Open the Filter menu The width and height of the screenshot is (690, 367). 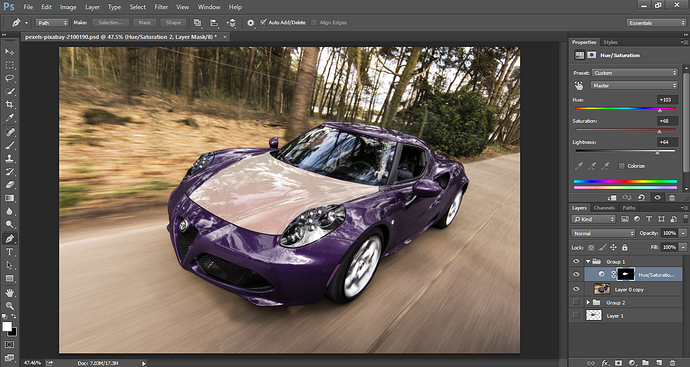tap(161, 7)
